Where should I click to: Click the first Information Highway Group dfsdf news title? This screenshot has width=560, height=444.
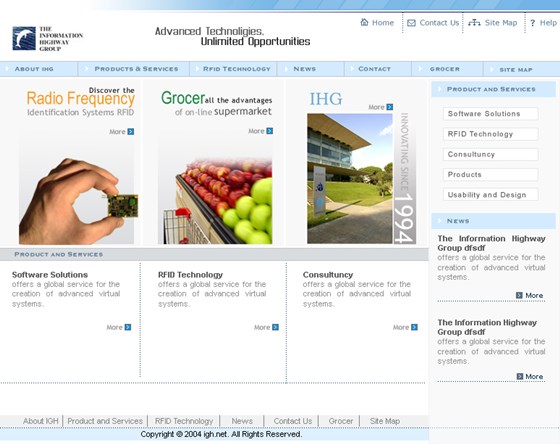tap(491, 243)
